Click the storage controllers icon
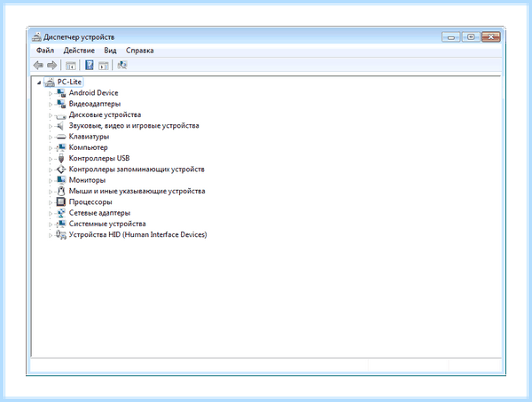Image resolution: width=532 pixels, height=402 pixels. tap(61, 169)
